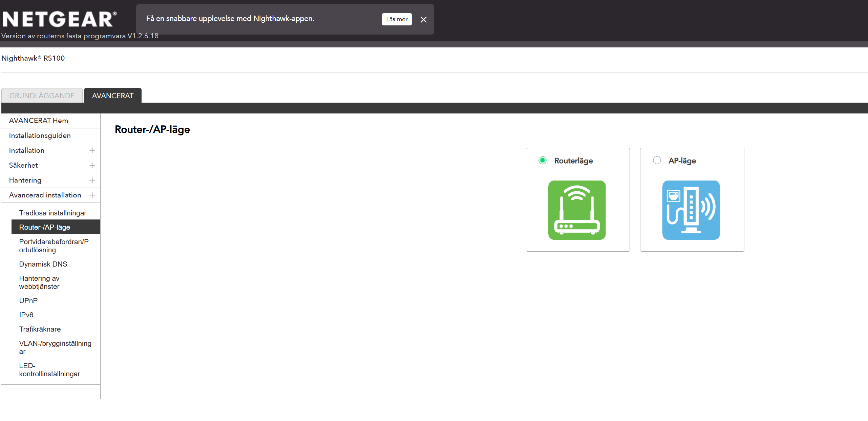Click the Router-/AP-läge page heading
The image size is (868, 421).
pyautogui.click(x=152, y=129)
